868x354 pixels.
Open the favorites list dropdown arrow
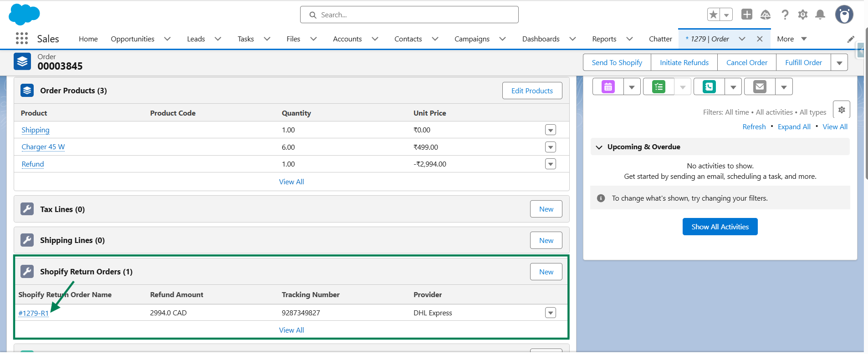pos(726,15)
